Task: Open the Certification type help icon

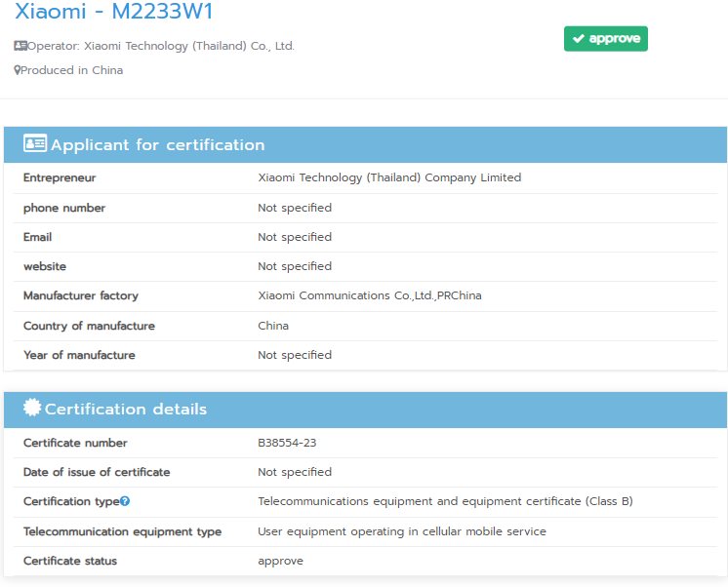Action: pyautogui.click(x=125, y=501)
